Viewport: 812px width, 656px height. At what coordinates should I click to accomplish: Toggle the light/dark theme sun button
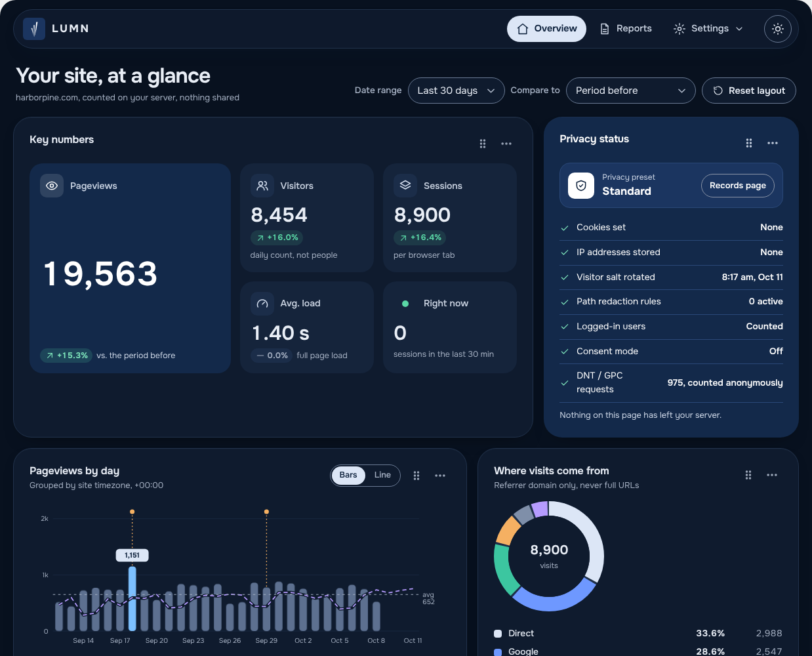(778, 29)
